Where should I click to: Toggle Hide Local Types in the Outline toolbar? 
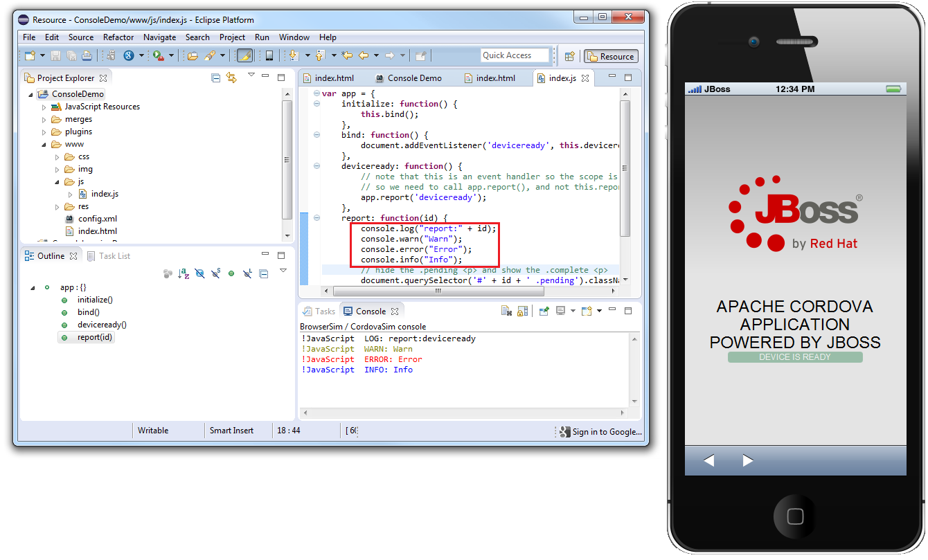pos(247,273)
